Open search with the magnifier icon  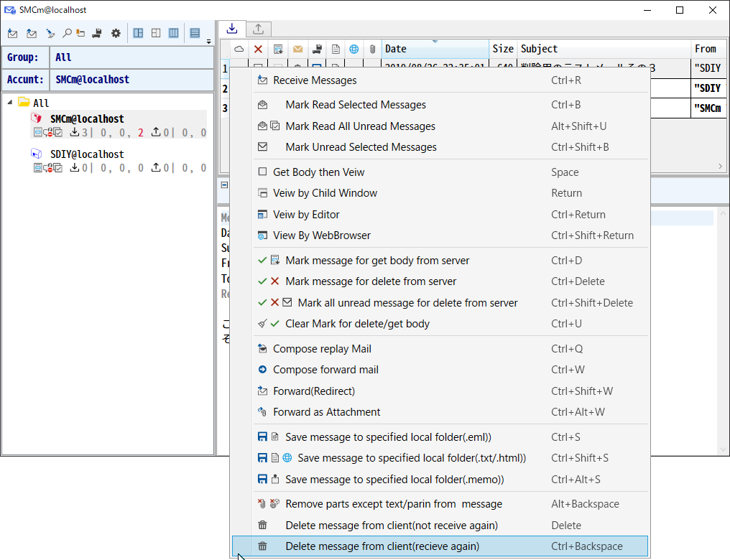[66, 33]
